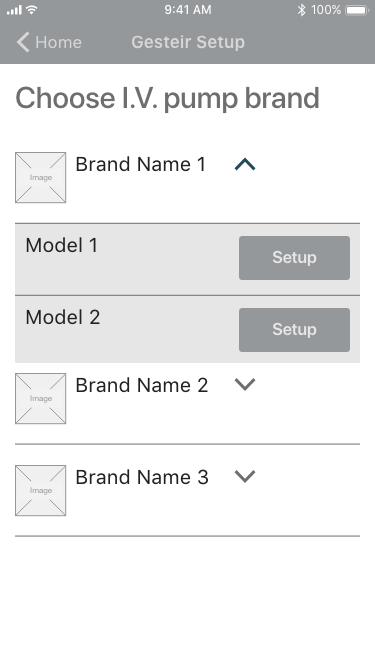The width and height of the screenshot is (375, 667).
Task: Tap the Brand Name 2 label
Action: click(x=142, y=385)
